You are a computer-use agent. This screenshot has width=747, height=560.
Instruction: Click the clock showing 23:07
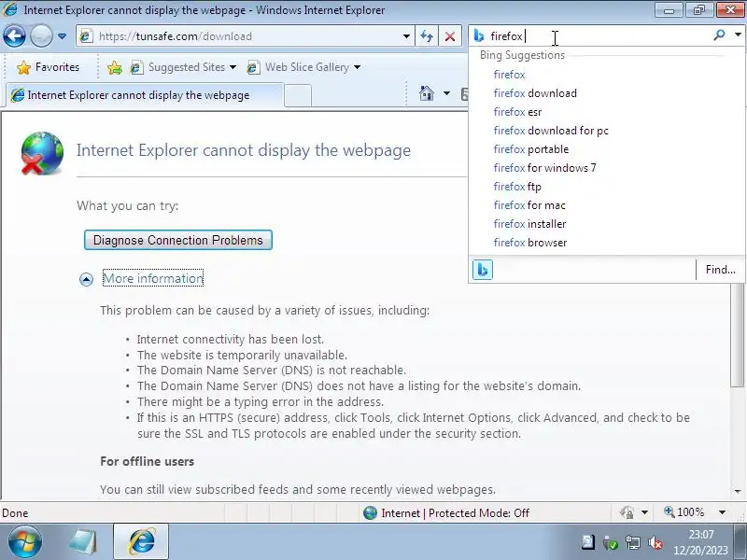pyautogui.click(x=701, y=535)
